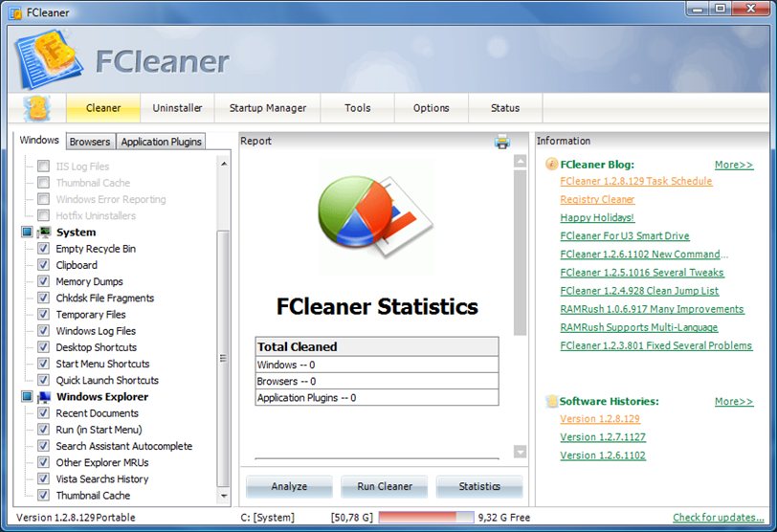The height and width of the screenshot is (532, 777).
Task: Toggle Search Assistant Autocomplete checkbox
Action: tap(44, 445)
